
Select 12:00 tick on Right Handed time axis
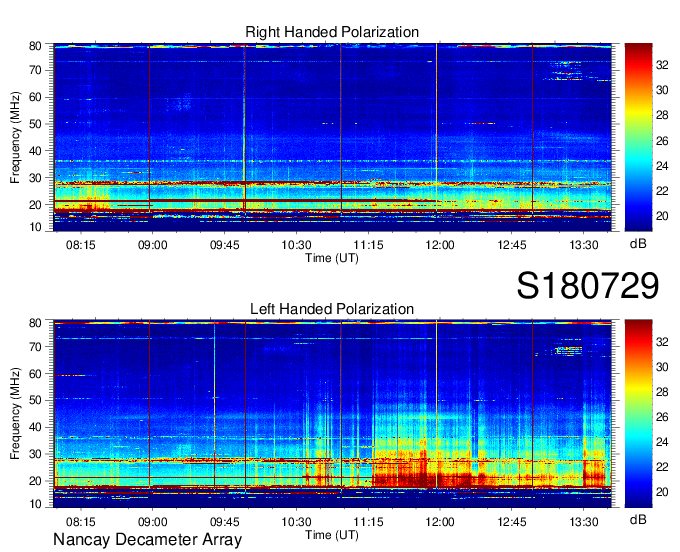(440, 245)
